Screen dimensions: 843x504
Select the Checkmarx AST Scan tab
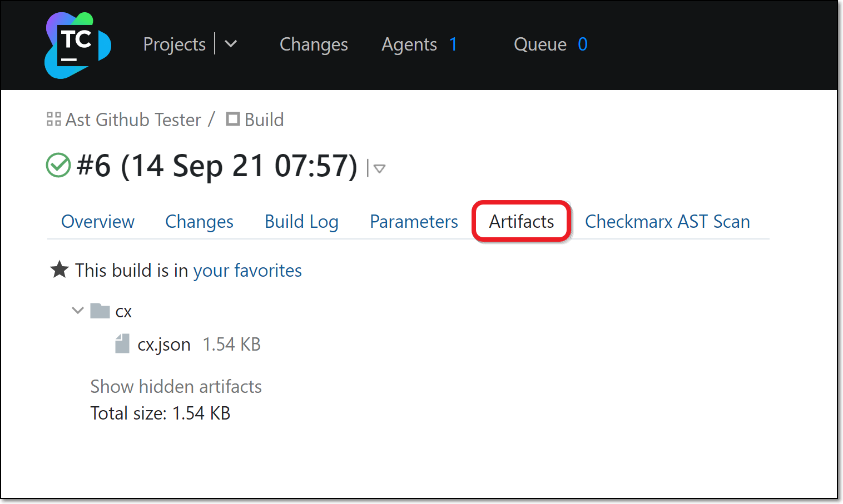coord(667,221)
